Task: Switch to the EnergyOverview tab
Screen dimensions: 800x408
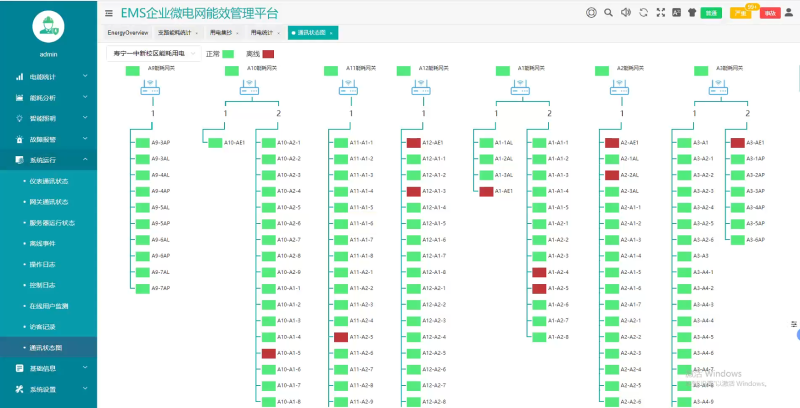Action: coord(128,33)
